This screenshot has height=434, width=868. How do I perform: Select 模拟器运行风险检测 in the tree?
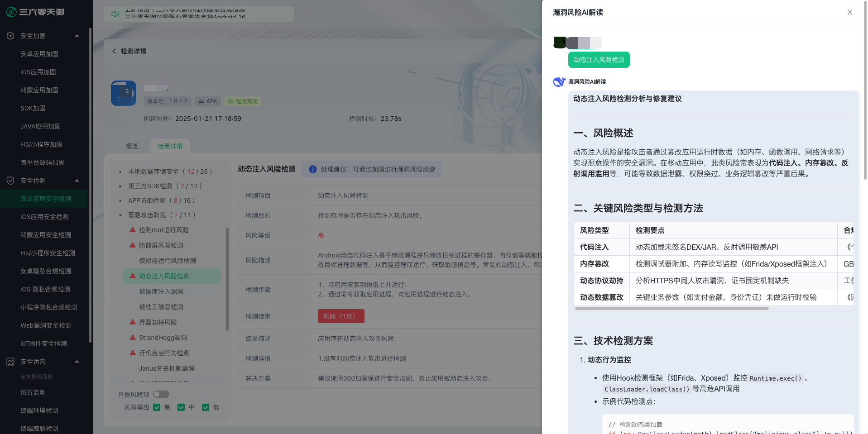(168, 261)
